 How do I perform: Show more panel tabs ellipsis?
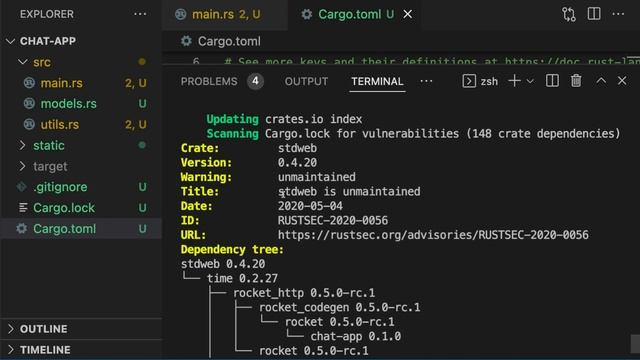pos(426,81)
